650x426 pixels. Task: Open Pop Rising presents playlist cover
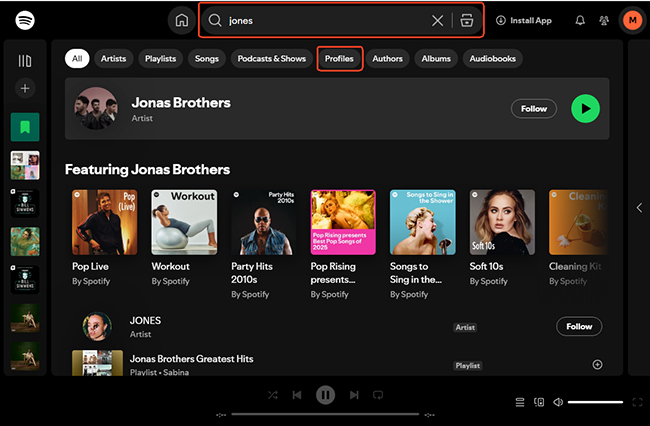(343, 222)
